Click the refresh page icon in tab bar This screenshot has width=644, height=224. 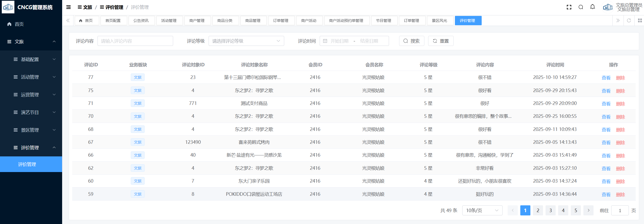click(629, 20)
